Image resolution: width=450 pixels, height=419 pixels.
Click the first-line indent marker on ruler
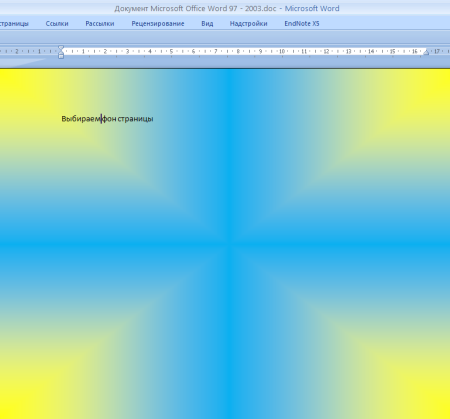click(x=61, y=48)
